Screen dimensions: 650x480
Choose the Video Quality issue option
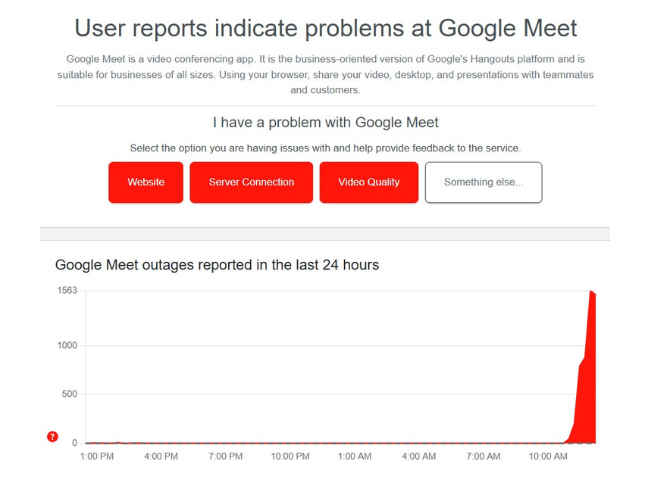click(x=369, y=182)
